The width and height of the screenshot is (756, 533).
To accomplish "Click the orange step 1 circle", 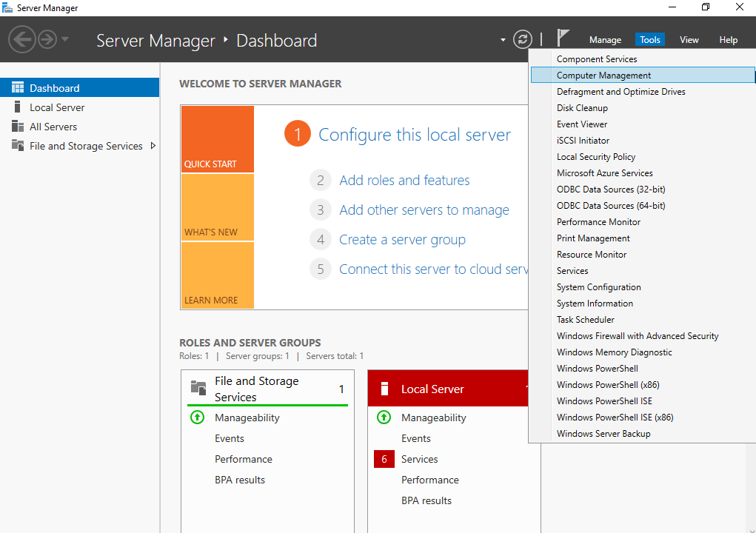I will point(298,133).
